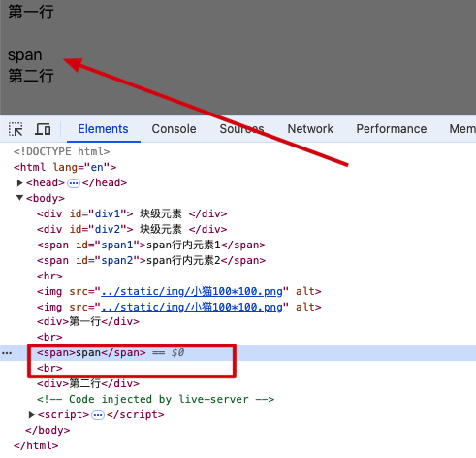Viewport: 476px width, 458px height.
Task: Select the div with id div2
Action: click(x=132, y=229)
